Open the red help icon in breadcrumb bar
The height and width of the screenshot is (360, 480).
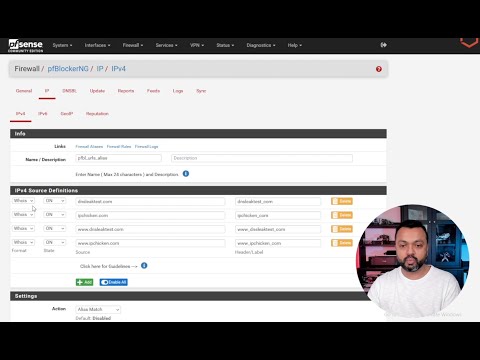379,69
